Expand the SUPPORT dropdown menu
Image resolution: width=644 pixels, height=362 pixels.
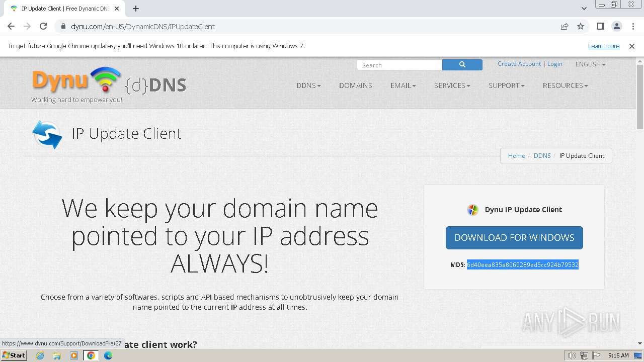(506, 85)
